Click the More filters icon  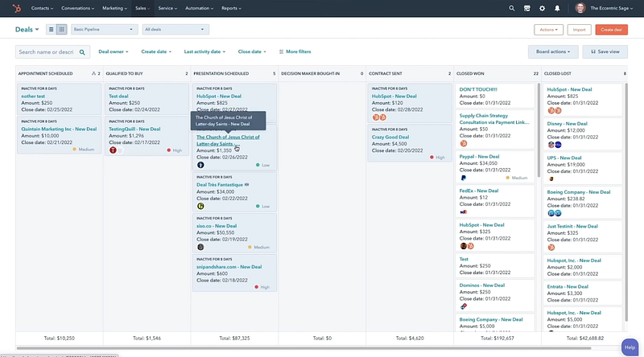coord(281,51)
